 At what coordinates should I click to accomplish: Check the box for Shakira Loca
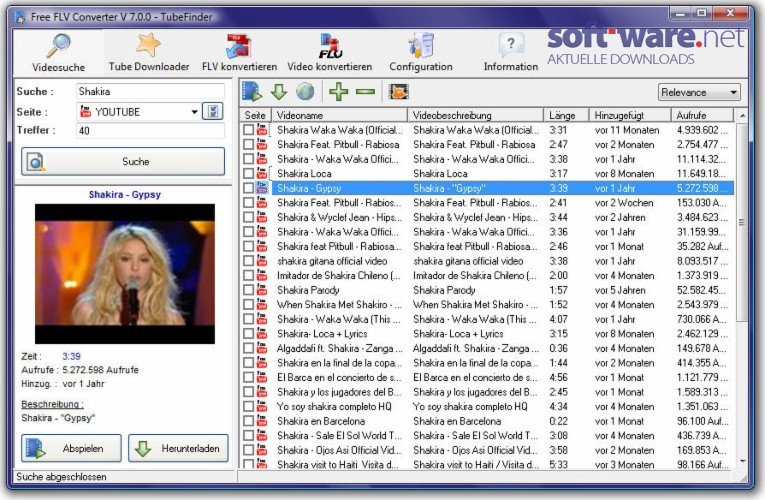point(248,174)
